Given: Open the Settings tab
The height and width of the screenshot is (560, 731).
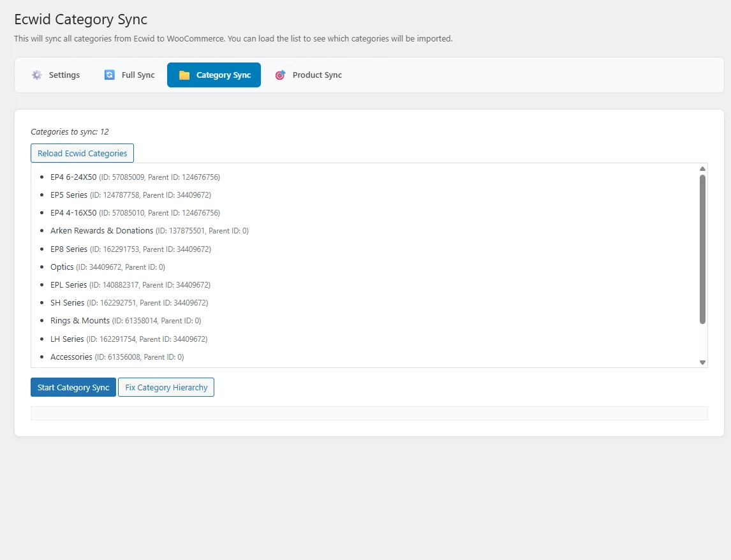Looking at the screenshot, I should click(56, 75).
